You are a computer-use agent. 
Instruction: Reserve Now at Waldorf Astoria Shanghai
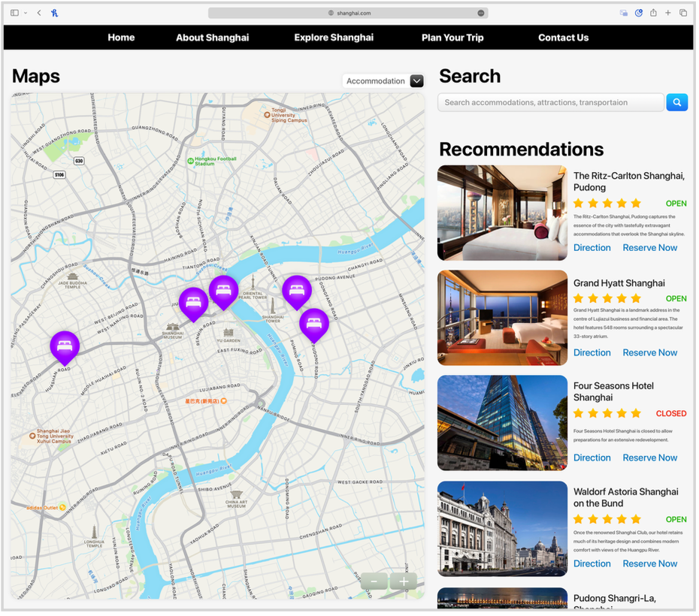[x=652, y=565]
